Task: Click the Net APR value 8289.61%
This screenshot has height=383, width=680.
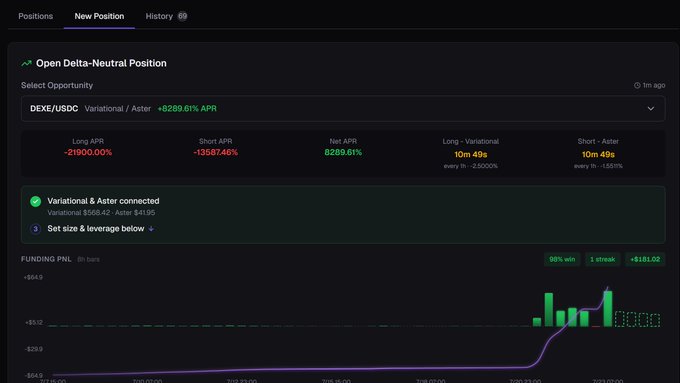Action: (x=343, y=152)
